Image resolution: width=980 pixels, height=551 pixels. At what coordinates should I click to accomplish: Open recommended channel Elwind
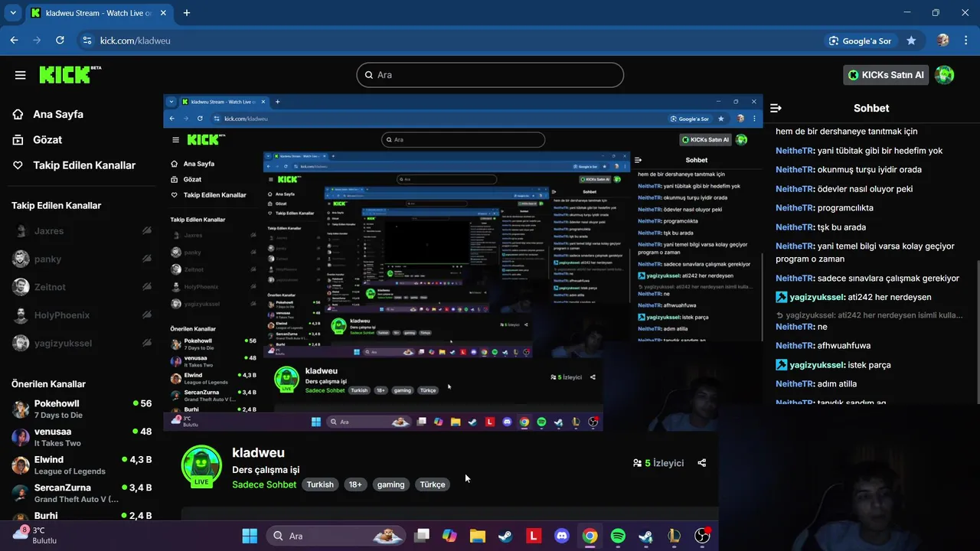(81, 465)
